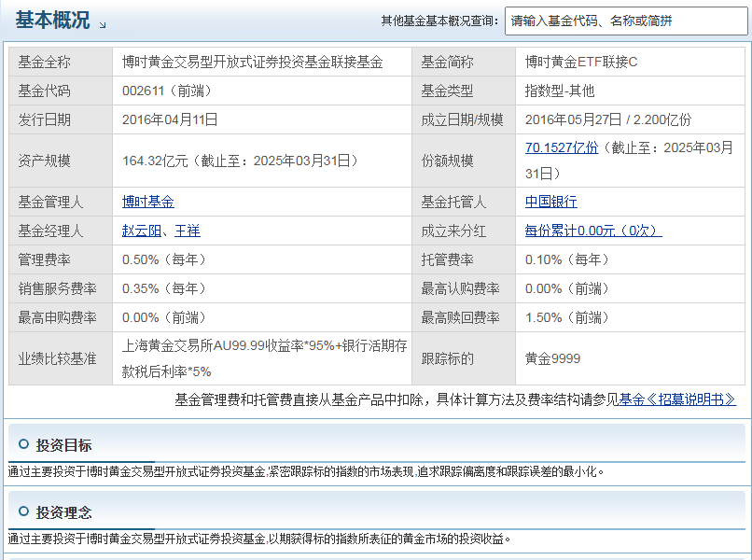This screenshot has width=752, height=560.
Task: Select the 投资理念 section heading
Action: tap(63, 512)
